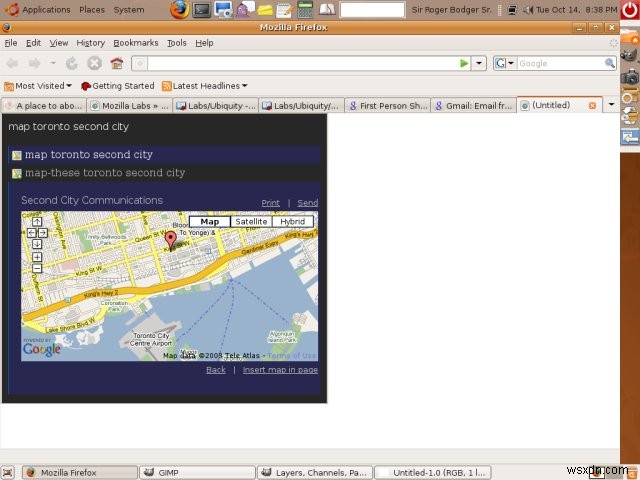Select 'map toronto second city' suggestion

[164, 155]
